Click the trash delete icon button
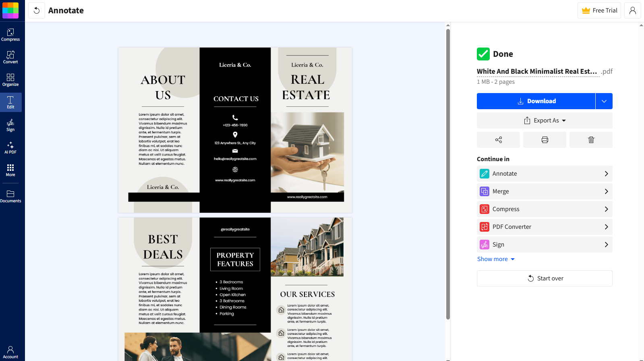 [x=591, y=140]
